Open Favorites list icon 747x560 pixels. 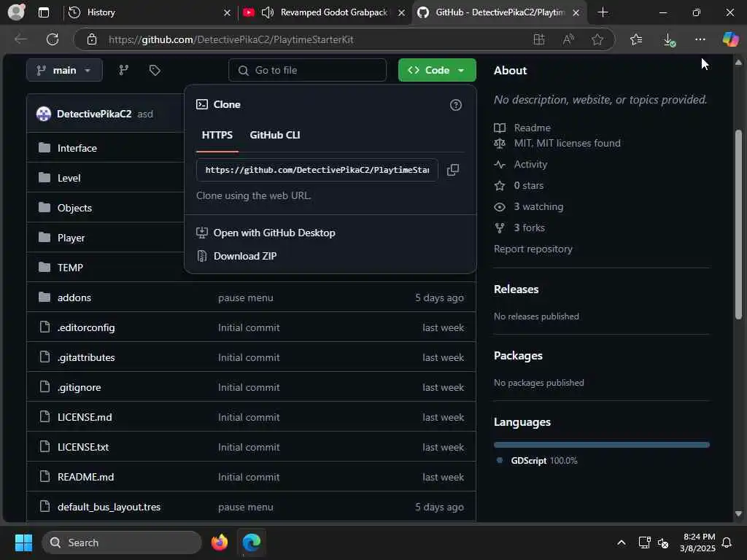click(x=636, y=39)
